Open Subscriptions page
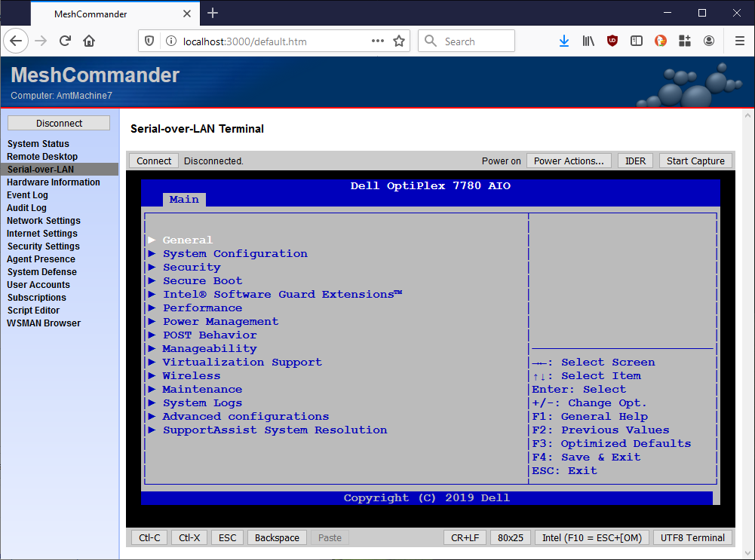755x560 pixels. [37, 297]
